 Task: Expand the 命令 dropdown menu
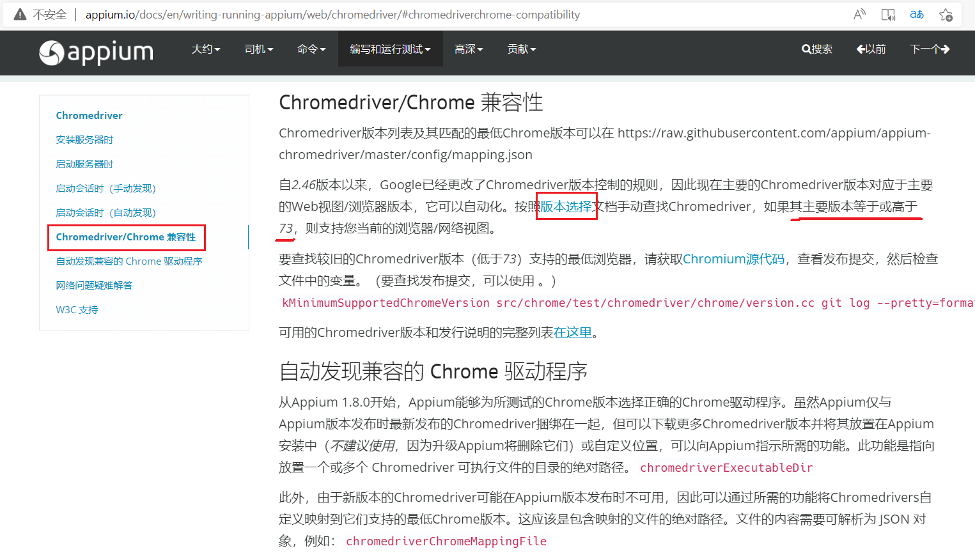point(311,49)
